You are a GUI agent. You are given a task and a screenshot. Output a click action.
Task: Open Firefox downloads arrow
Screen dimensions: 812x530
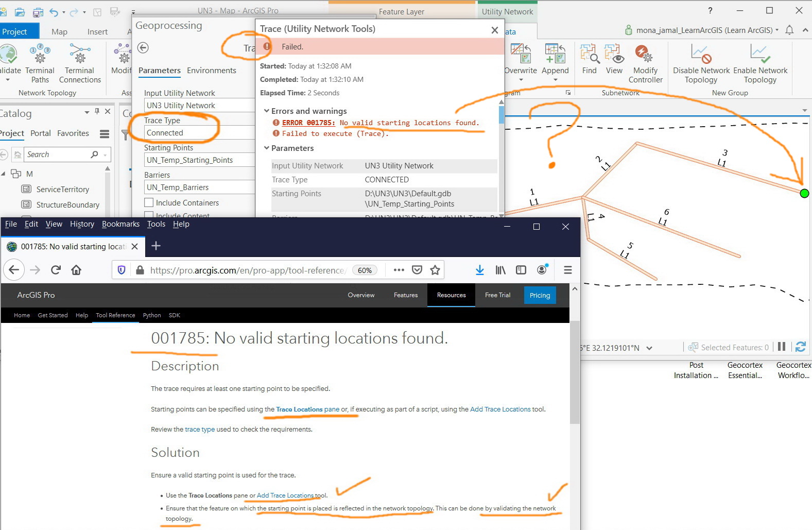point(479,270)
